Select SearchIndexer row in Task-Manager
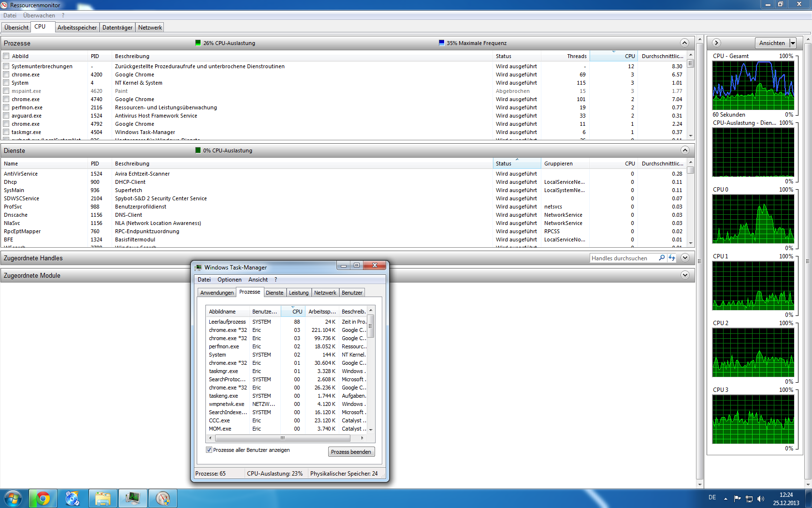This screenshot has width=812, height=508. (286, 412)
